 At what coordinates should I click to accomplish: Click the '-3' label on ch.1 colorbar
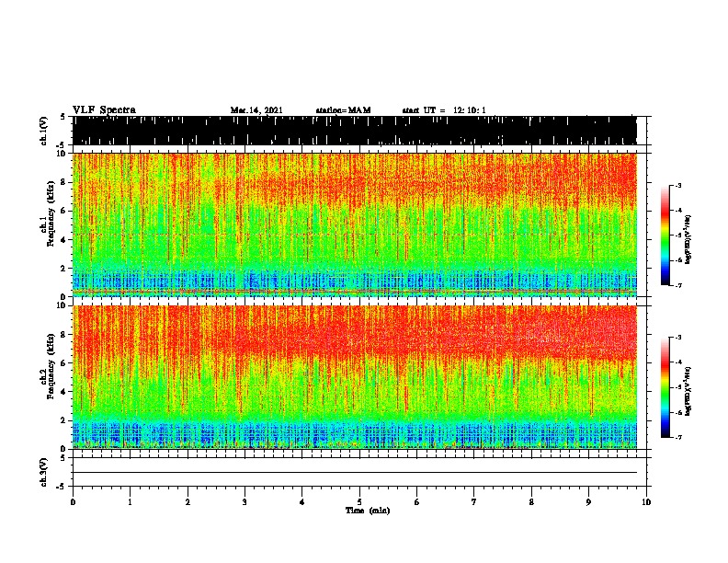click(677, 185)
